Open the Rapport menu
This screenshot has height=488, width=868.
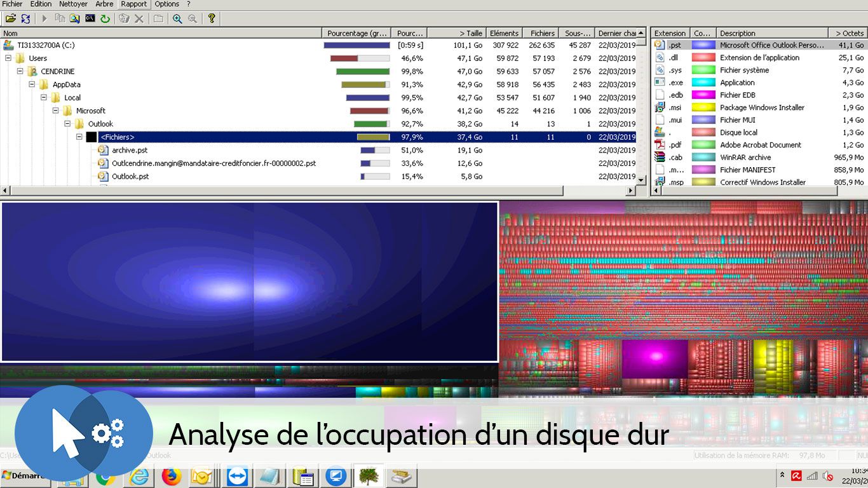click(x=134, y=4)
